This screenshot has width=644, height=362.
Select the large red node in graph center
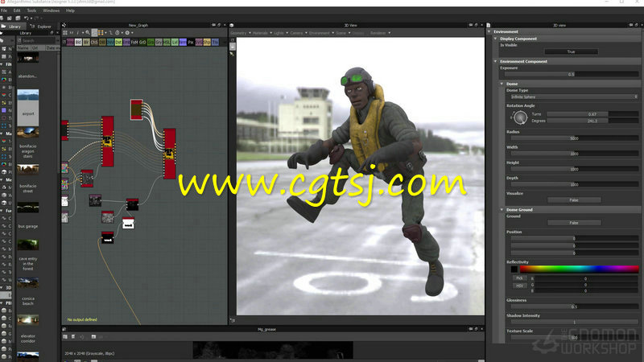(169, 154)
